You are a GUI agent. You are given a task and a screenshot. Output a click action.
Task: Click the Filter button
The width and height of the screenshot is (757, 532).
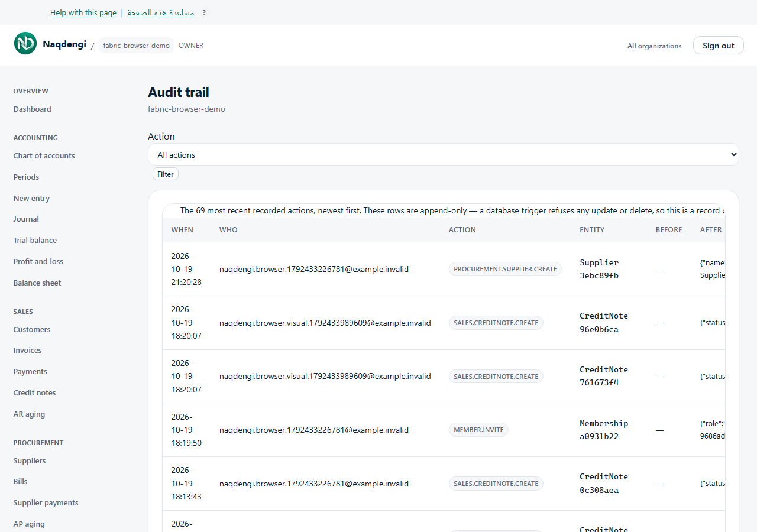pos(166,174)
